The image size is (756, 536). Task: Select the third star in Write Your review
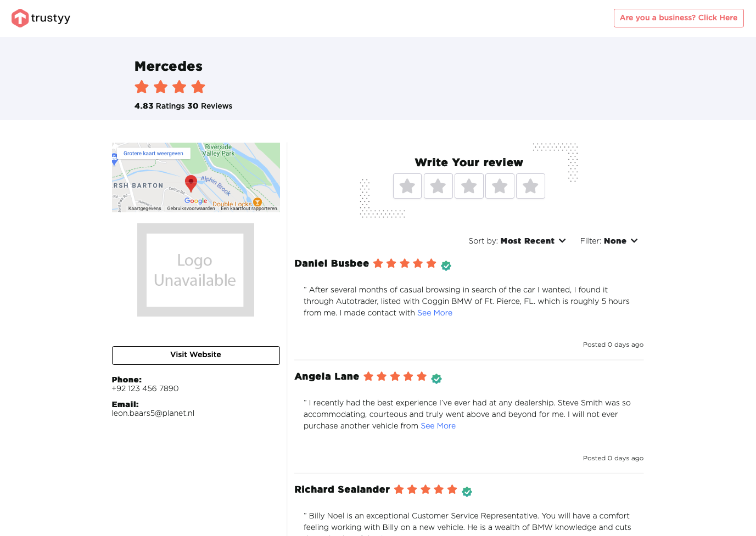pos(469,186)
